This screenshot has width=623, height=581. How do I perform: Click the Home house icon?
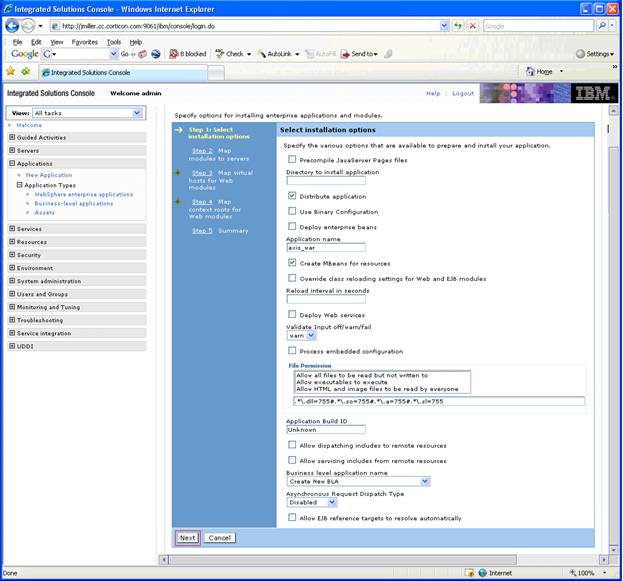click(x=530, y=72)
